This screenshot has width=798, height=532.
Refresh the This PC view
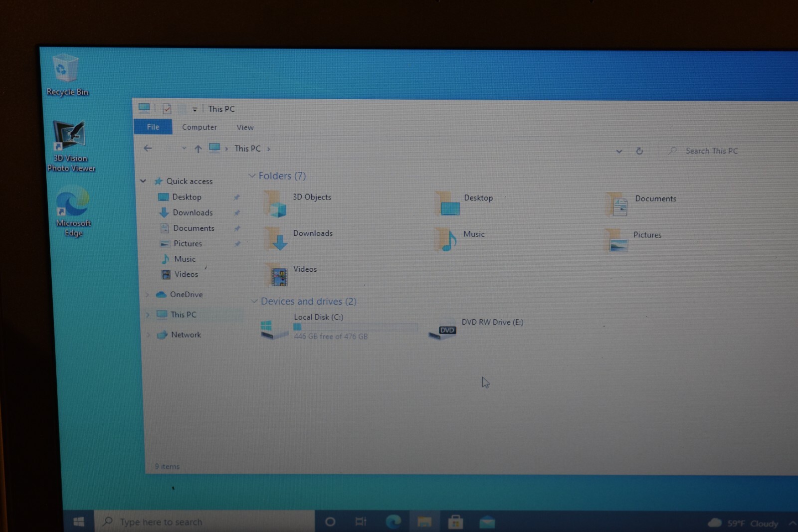639,151
